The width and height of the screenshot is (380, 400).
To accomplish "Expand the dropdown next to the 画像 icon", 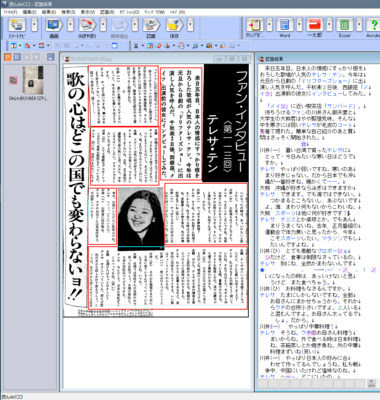I will [70, 25].
